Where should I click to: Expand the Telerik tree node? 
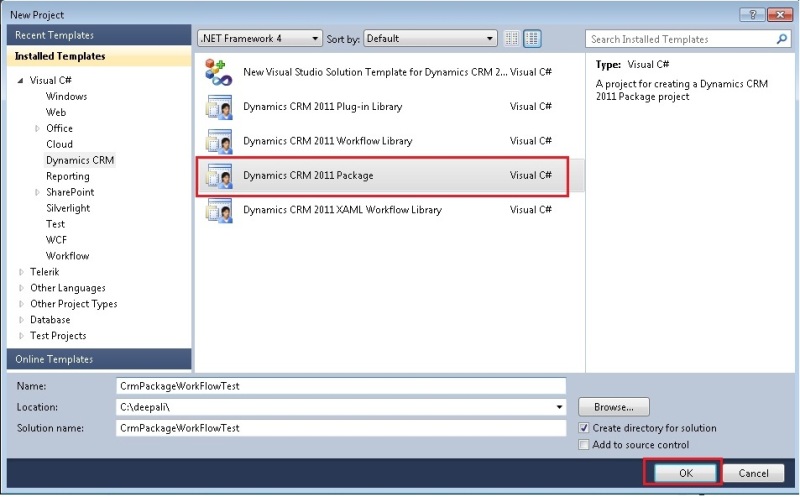(x=21, y=272)
